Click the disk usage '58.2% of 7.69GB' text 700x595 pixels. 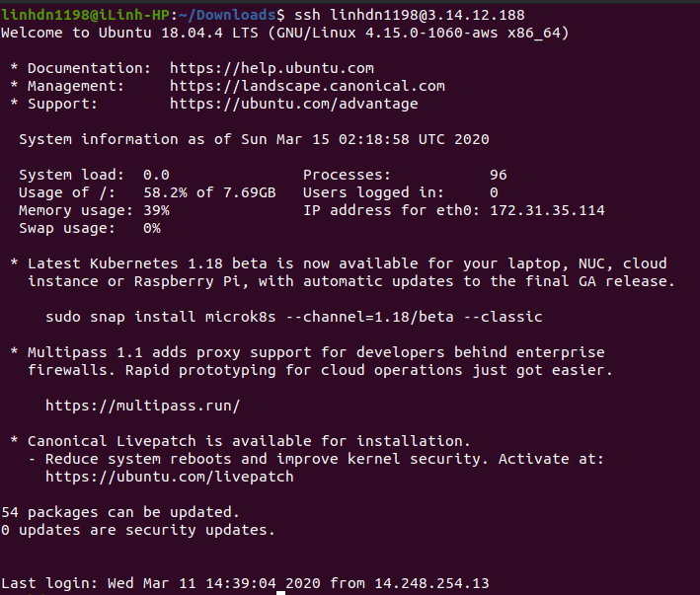click(x=209, y=192)
